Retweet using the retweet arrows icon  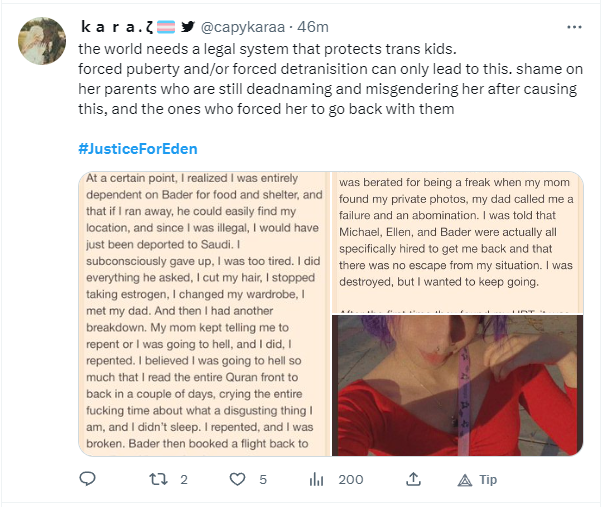[158, 479]
